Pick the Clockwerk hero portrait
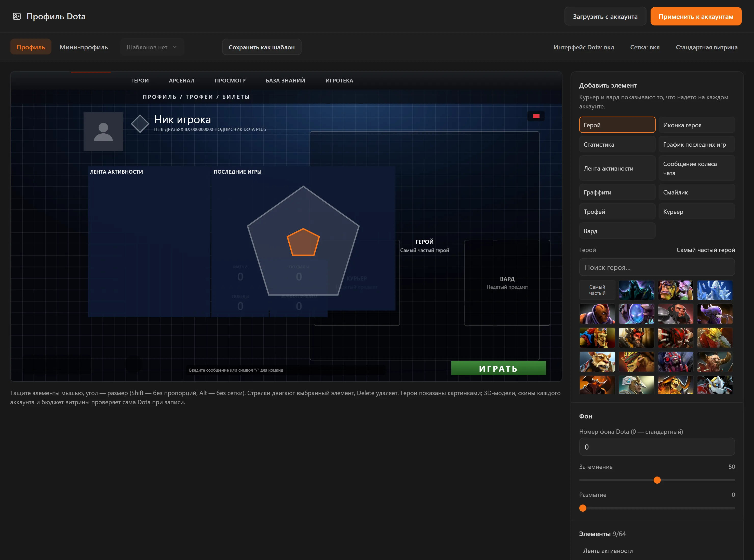 click(715, 385)
